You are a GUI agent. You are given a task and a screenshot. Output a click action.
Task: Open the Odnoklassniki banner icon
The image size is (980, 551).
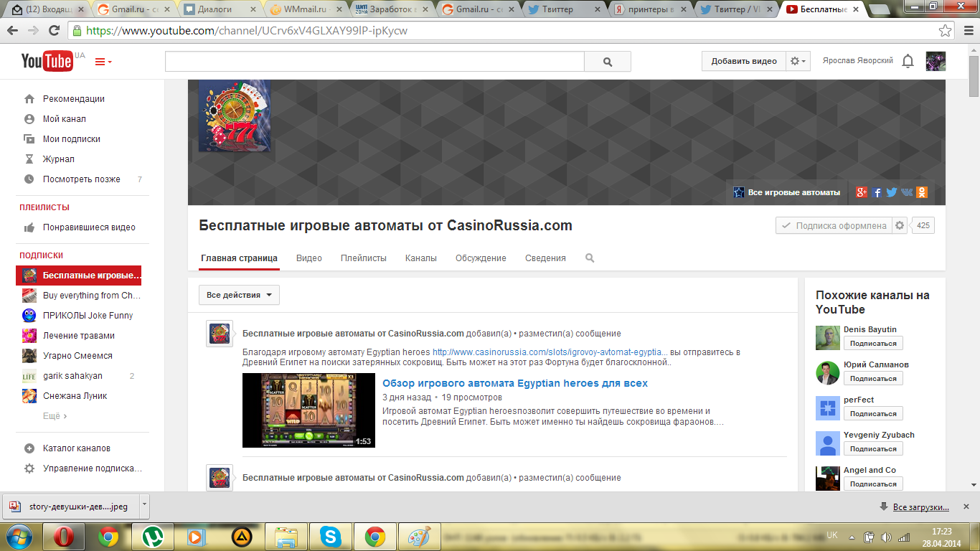point(922,192)
